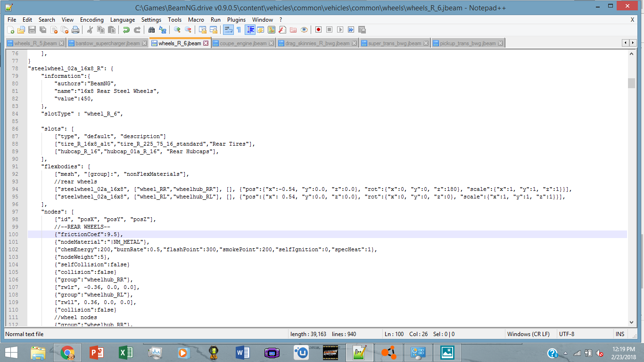Open the Language menu
Screen dimensions: 644x362
click(x=123, y=20)
